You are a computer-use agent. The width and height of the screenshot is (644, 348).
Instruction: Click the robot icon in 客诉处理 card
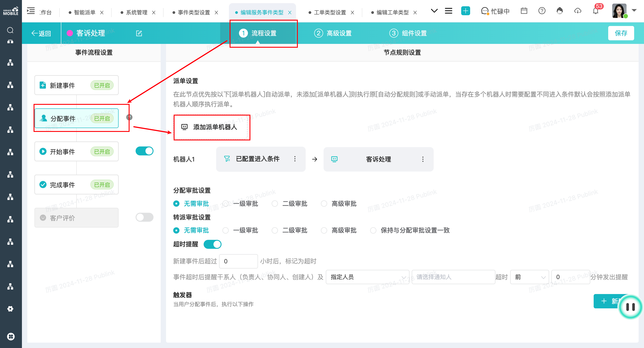(x=334, y=159)
